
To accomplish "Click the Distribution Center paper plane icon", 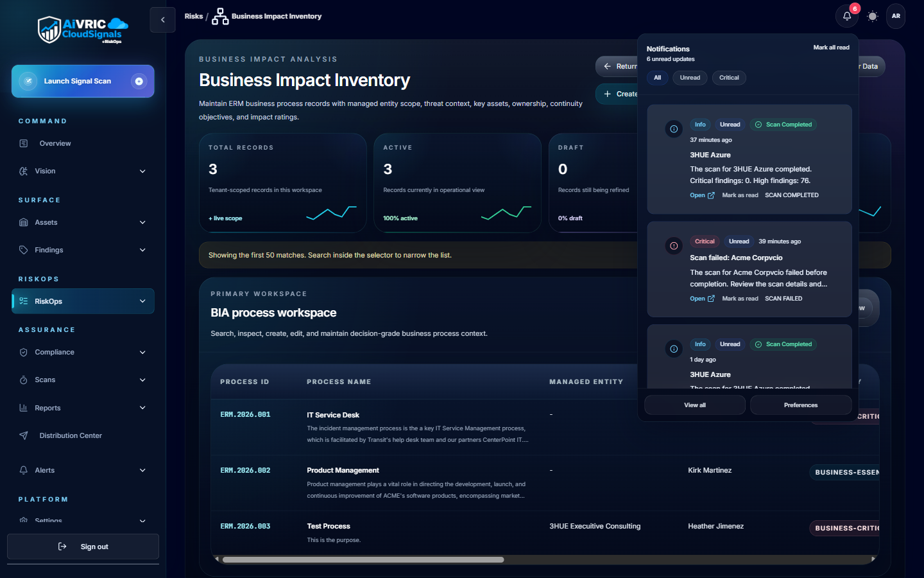I will (24, 435).
